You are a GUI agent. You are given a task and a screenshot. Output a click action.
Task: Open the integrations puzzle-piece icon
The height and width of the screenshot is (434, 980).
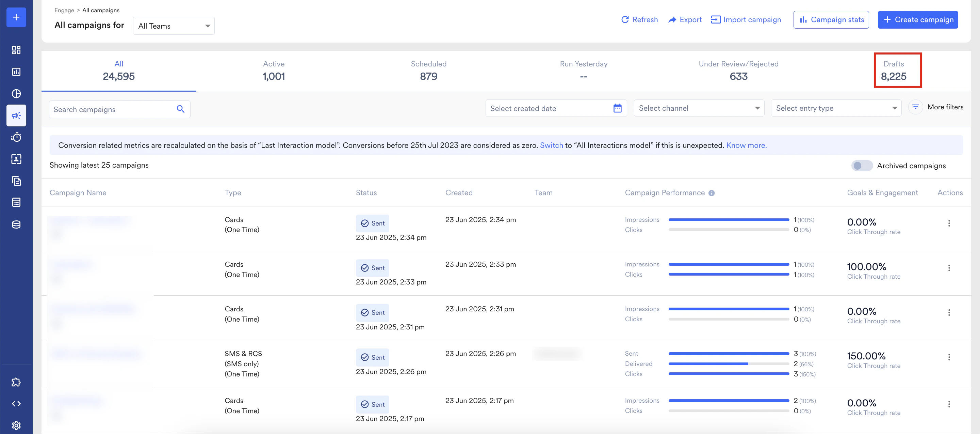16,382
